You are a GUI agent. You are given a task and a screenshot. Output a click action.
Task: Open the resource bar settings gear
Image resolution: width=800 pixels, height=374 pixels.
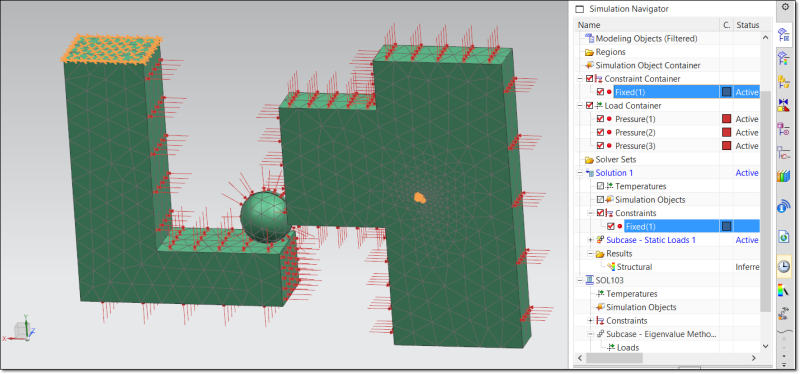tap(785, 7)
